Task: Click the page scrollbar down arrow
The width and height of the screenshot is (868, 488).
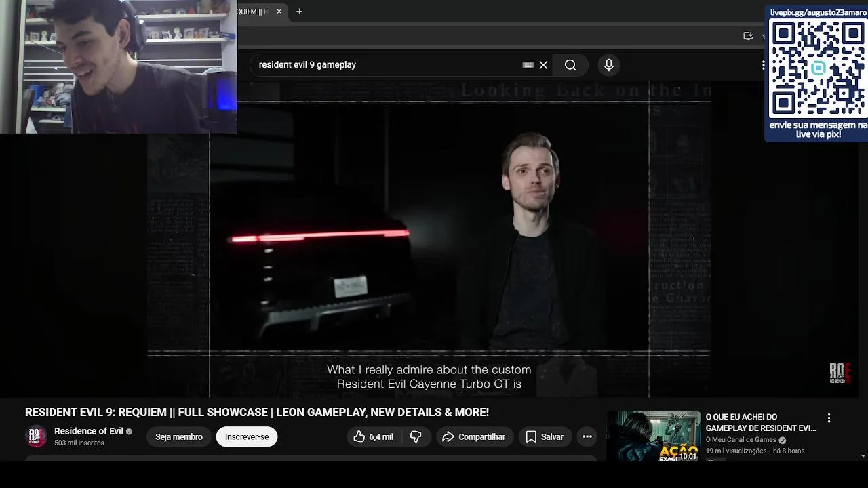Action: (x=863, y=456)
